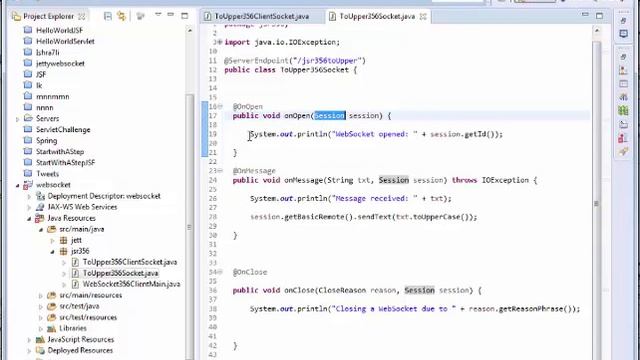The width and height of the screenshot is (640, 360).
Task: Select ServletChallenge project
Action: (63, 129)
